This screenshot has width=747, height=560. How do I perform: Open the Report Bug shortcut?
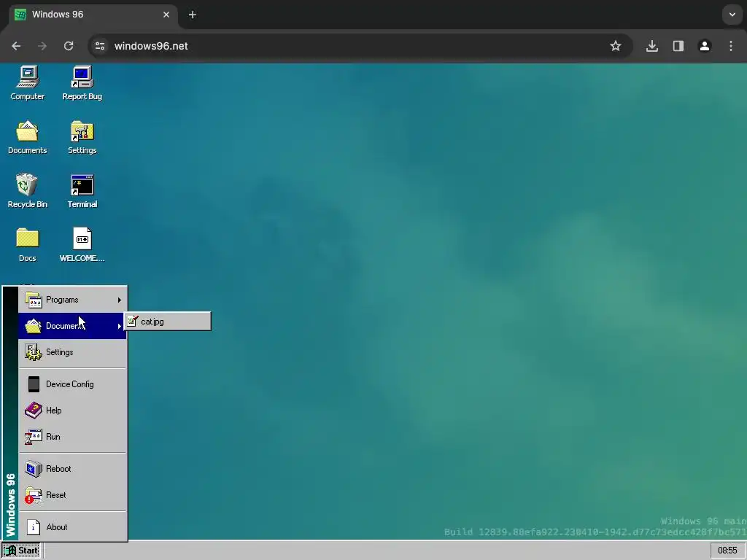click(82, 83)
